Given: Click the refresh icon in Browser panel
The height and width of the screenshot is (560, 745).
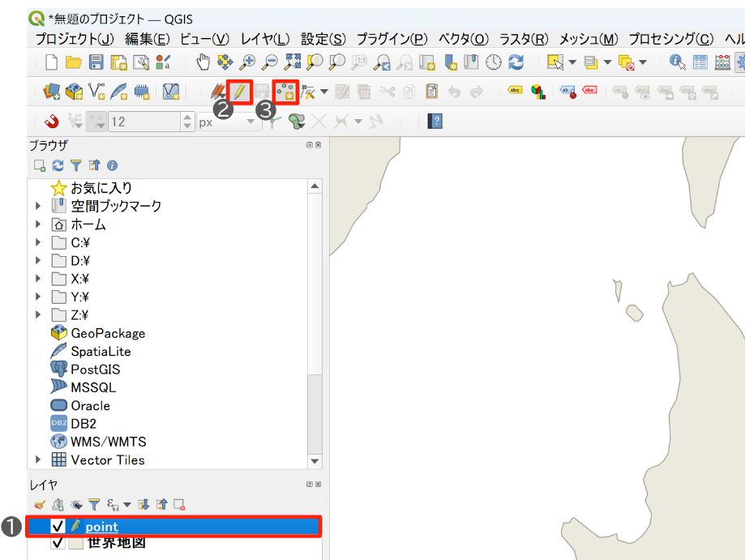Looking at the screenshot, I should tap(58, 165).
